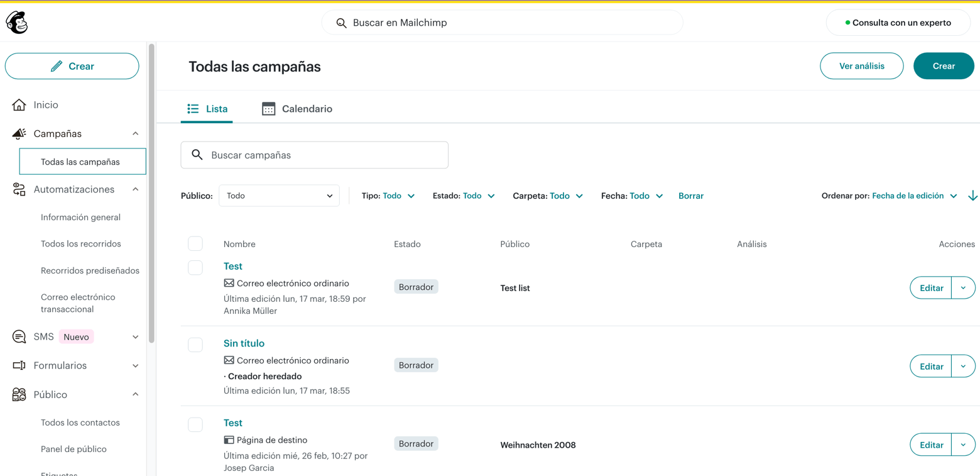Open Todos los recorridos in sidebar

[x=80, y=244]
